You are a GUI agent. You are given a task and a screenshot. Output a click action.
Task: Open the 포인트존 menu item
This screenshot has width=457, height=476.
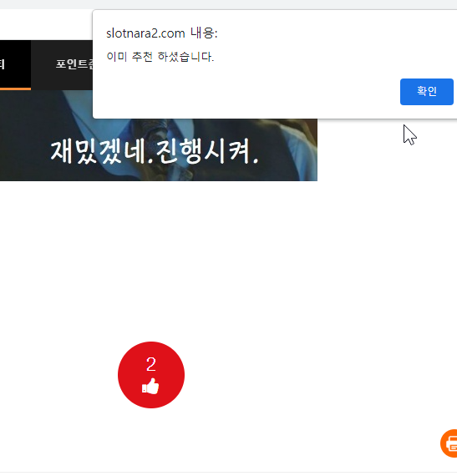74,64
